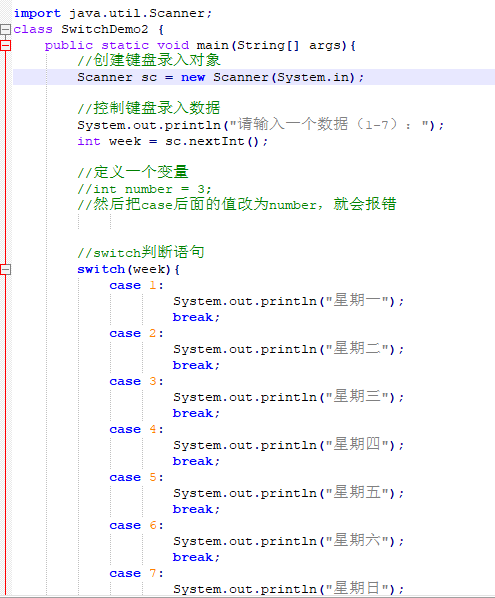
Task: Collapse the class SwitchDemo2 fold marker
Action: point(5,29)
